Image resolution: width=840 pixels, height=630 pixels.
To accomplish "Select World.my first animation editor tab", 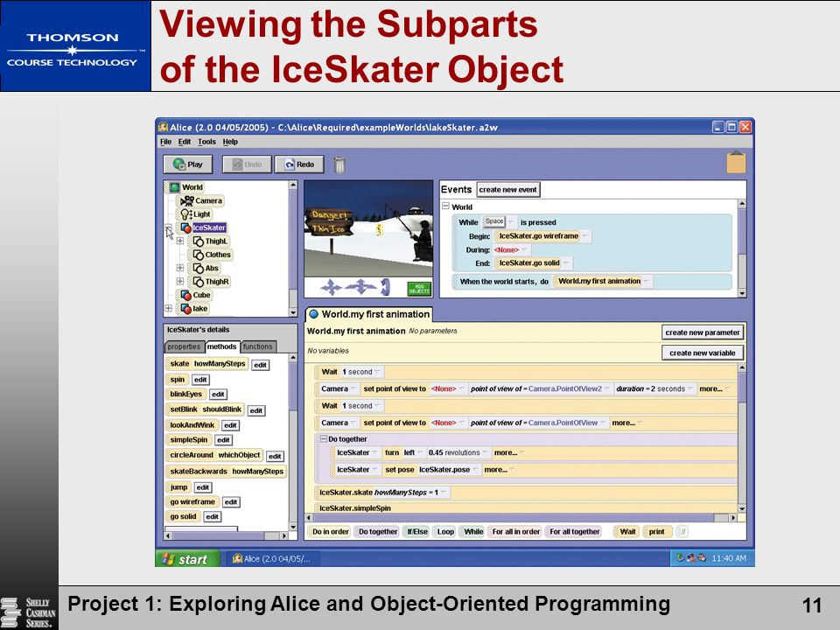I will [x=369, y=314].
